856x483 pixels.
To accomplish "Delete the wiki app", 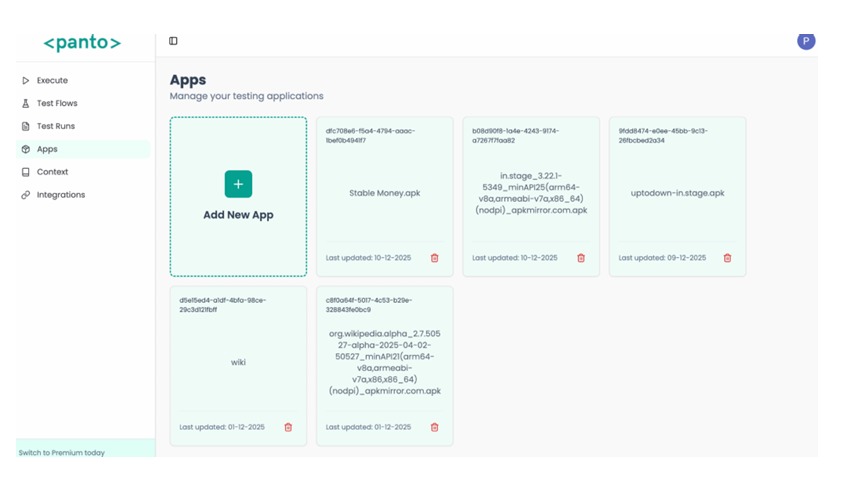I will click(x=288, y=427).
